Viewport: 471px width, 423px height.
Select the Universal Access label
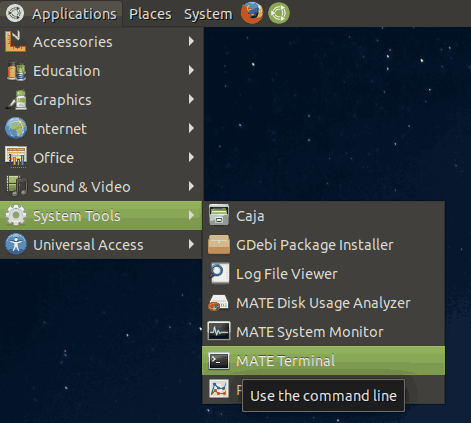[88, 245]
